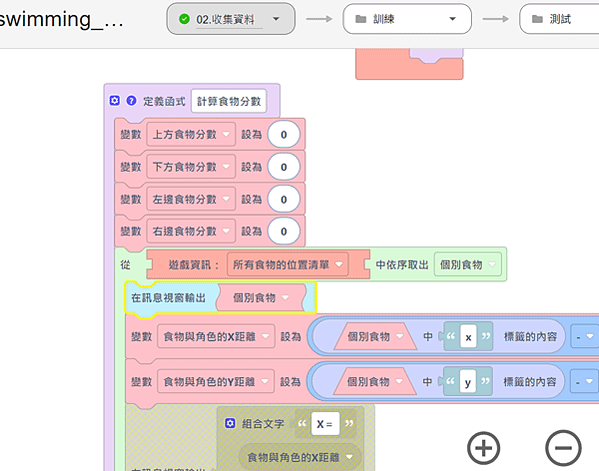Zoom in with the plus button

pyautogui.click(x=484, y=448)
